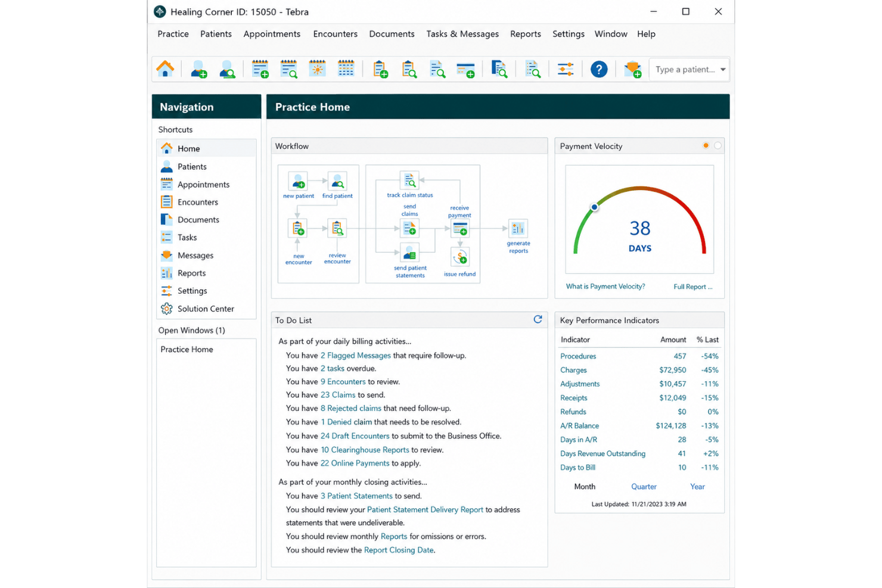Screen dimensions: 882x588
Task: Open the 22 Online Payments link
Action: [355, 463]
